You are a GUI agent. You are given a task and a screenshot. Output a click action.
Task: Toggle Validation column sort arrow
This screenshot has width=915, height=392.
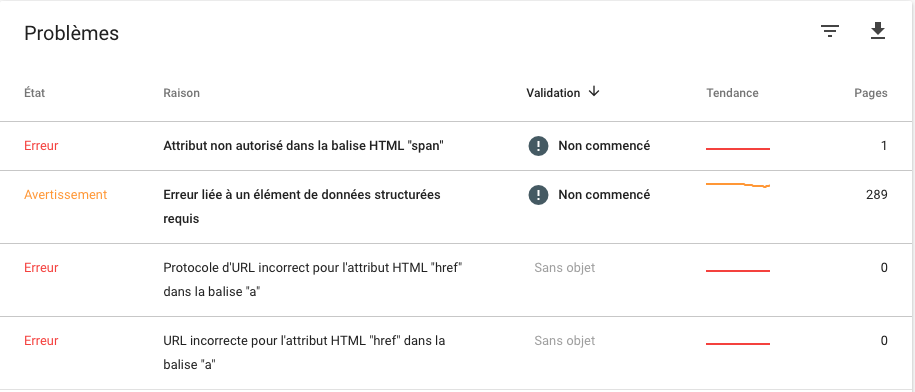tap(594, 92)
